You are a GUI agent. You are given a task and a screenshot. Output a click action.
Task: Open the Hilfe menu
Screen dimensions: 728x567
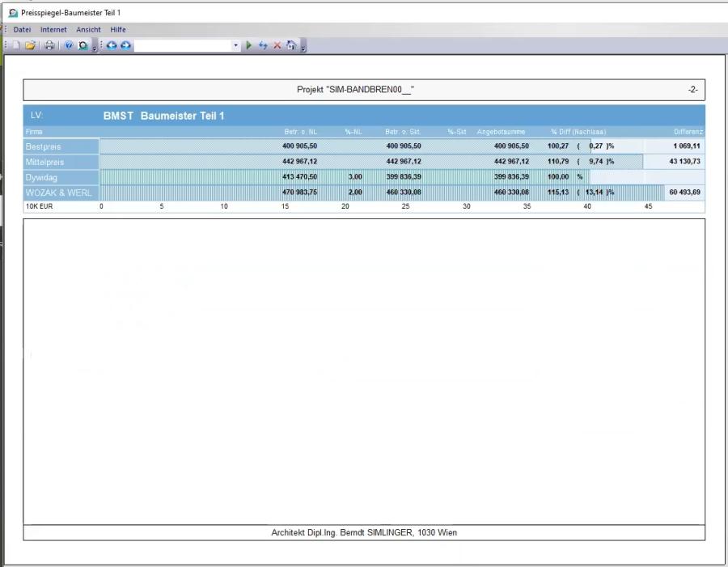point(118,29)
